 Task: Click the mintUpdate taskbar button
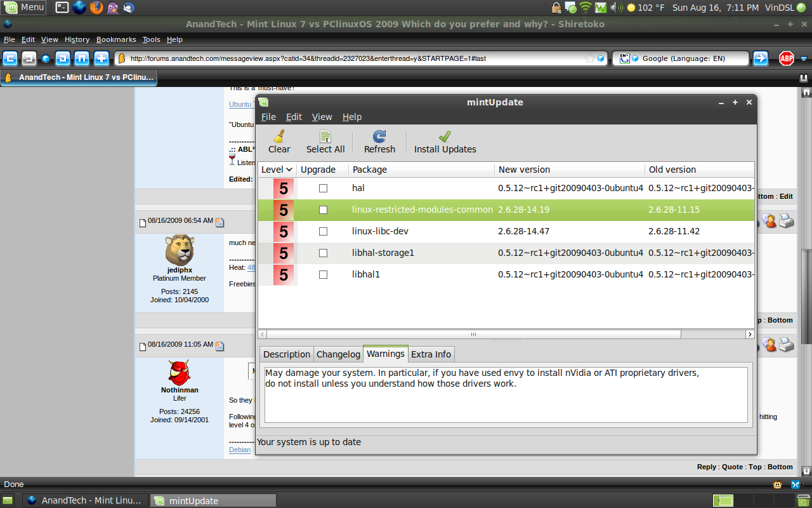pos(213,500)
